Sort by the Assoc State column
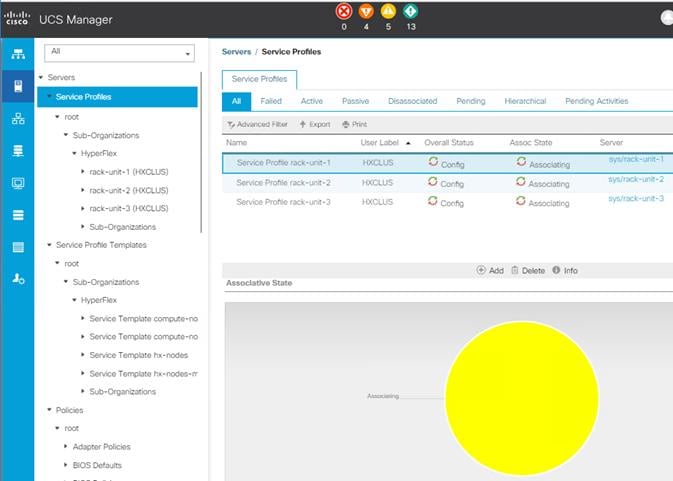Screen dimensions: 673x481 click(x=531, y=142)
